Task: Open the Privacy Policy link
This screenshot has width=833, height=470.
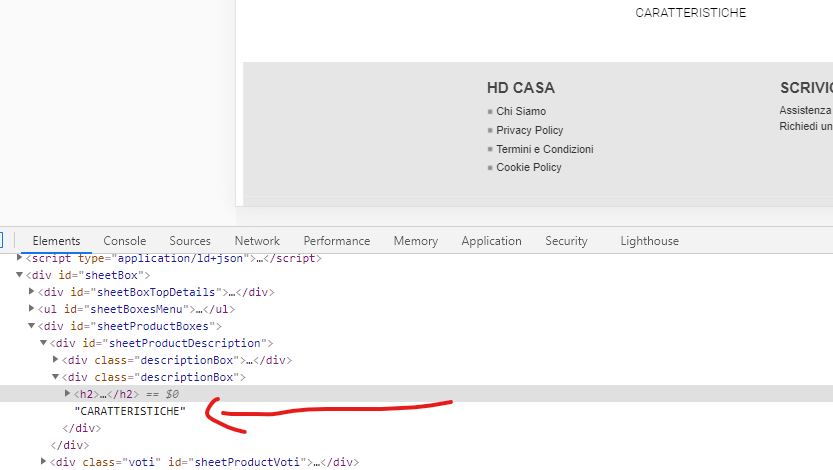Action: coord(529,131)
